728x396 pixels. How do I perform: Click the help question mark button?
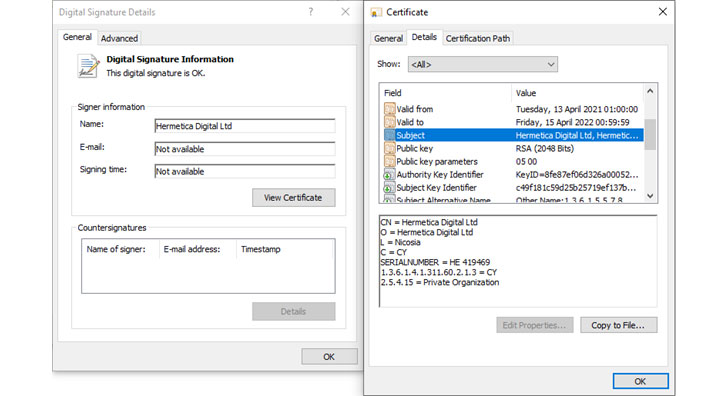[311, 12]
